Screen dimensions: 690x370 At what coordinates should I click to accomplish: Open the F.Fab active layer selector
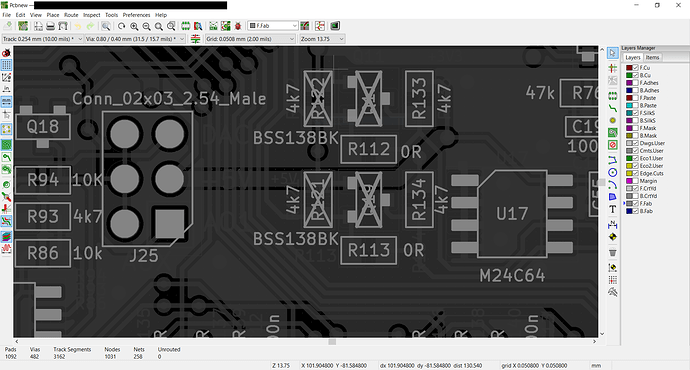point(273,26)
